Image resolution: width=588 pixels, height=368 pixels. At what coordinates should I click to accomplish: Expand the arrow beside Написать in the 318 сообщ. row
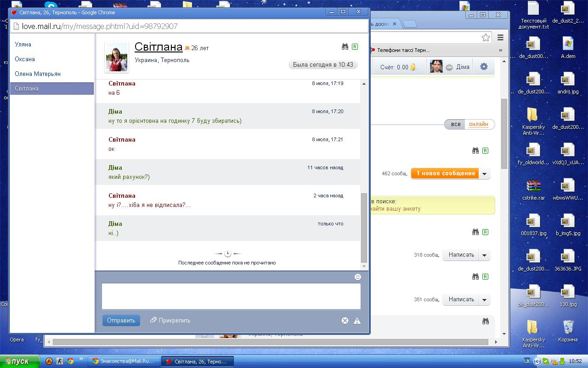click(484, 255)
